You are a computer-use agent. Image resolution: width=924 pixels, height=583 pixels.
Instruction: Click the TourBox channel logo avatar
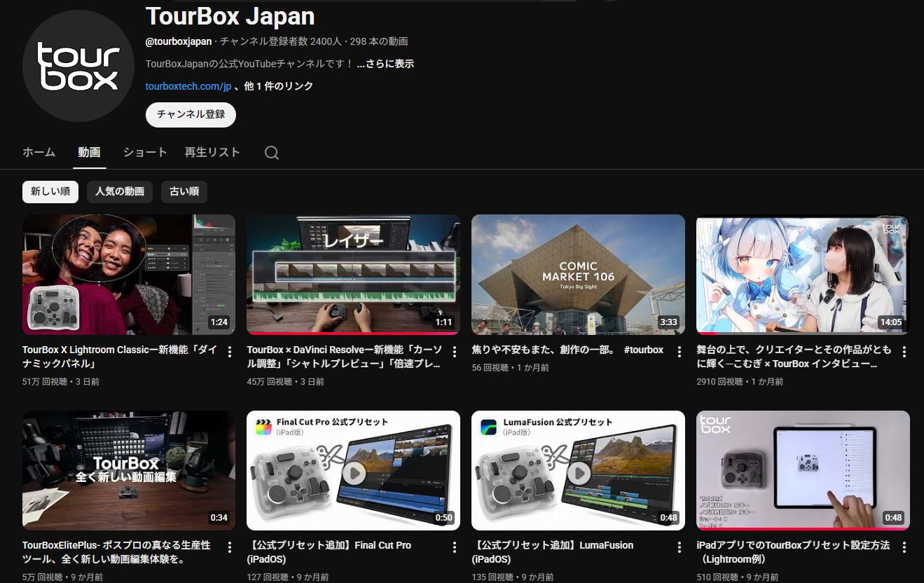click(x=78, y=65)
